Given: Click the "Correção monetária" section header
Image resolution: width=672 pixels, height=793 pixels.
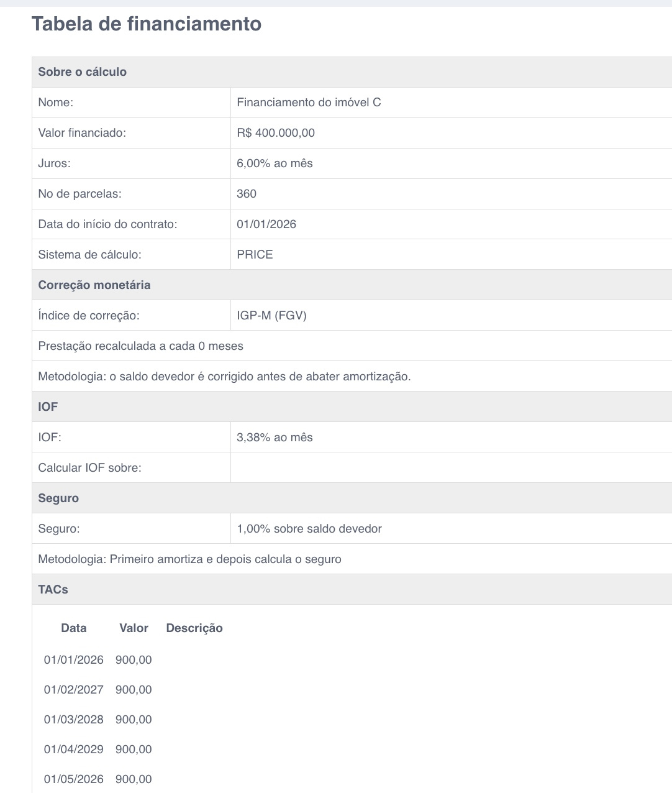Looking at the screenshot, I should point(94,285).
